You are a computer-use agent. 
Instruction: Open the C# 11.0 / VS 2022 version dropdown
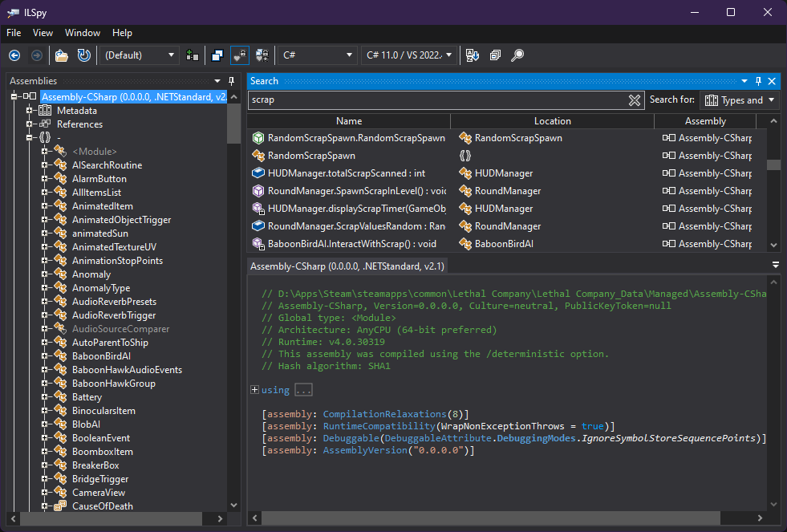(x=409, y=55)
